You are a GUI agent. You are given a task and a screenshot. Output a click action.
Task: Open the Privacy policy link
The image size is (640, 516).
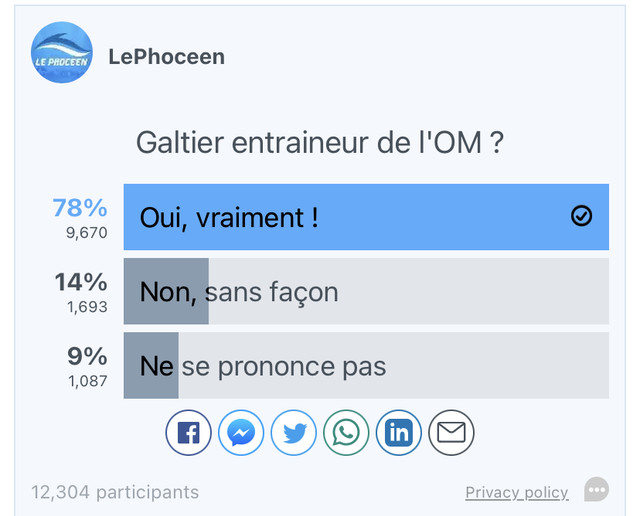[517, 492]
